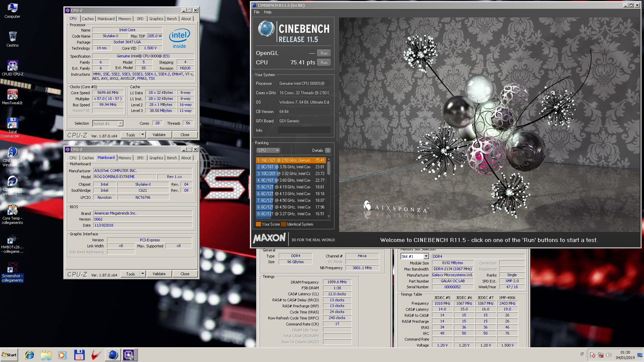Select ranking row 1 16C/32T @ 2.50 GHz
This screenshot has height=362, width=644.
coord(291,160)
